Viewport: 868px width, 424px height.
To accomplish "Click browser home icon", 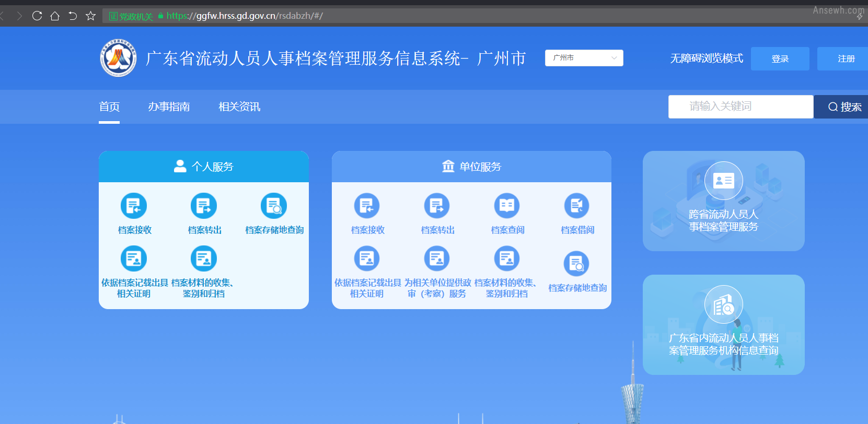I will coord(55,16).
